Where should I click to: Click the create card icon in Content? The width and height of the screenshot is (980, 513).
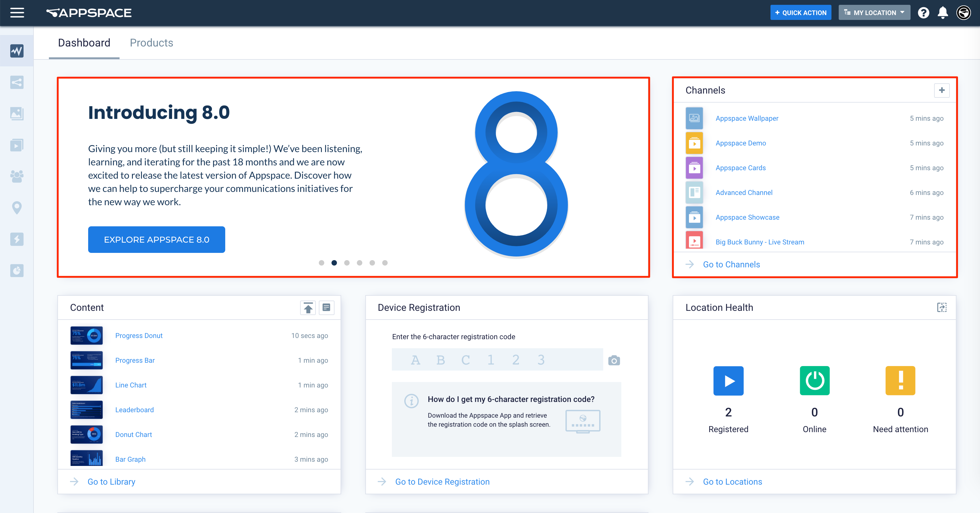(x=326, y=307)
